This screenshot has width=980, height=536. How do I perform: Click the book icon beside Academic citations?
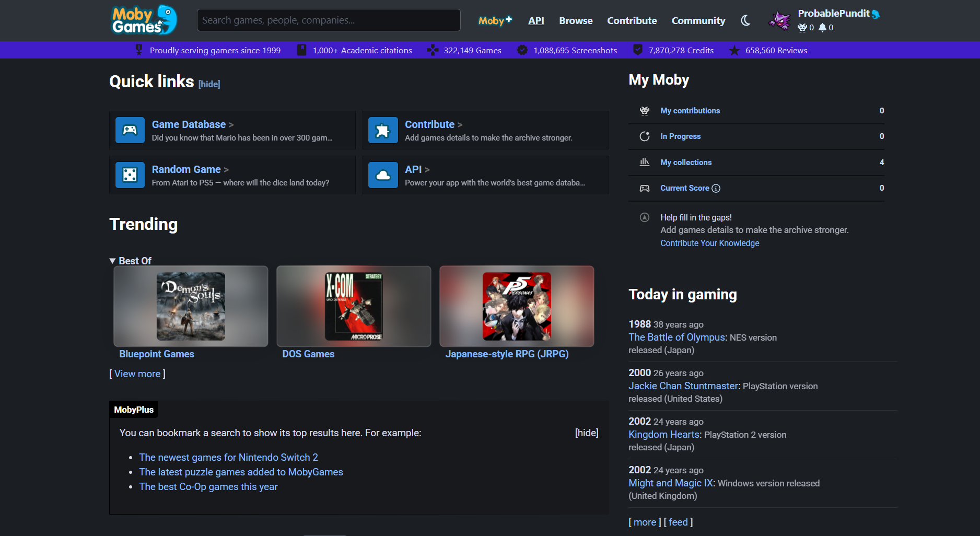tap(301, 50)
